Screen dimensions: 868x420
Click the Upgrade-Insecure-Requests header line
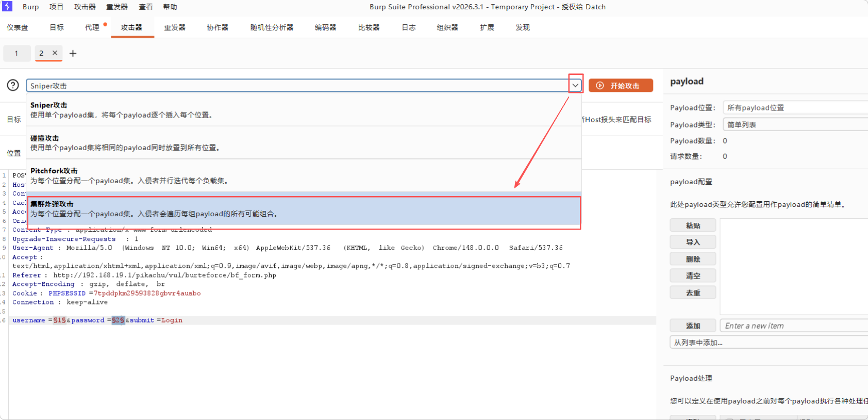(76, 239)
